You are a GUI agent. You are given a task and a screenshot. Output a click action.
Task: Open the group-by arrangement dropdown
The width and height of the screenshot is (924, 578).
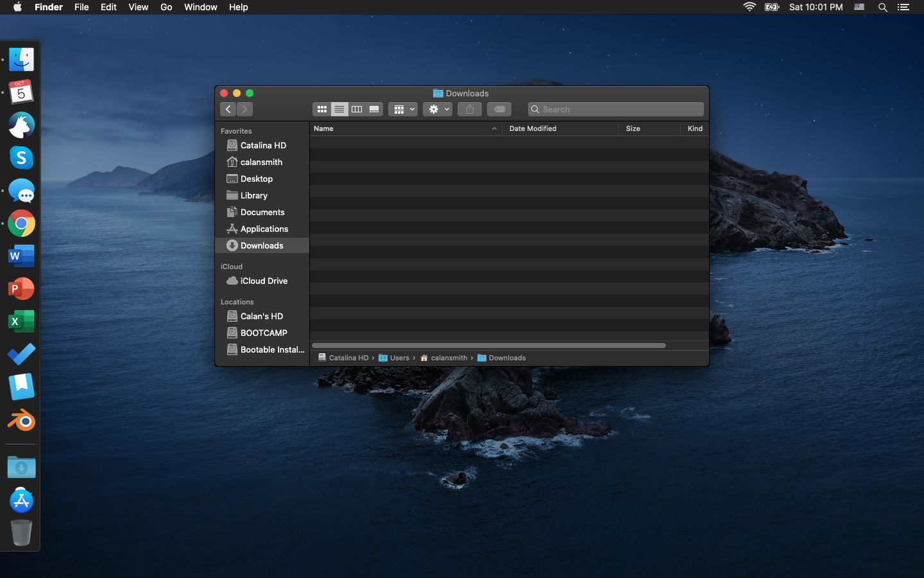click(x=404, y=109)
